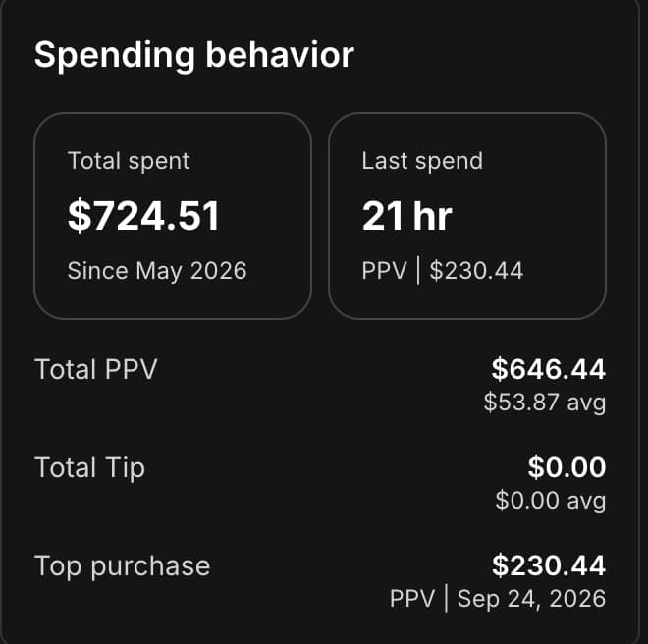
Task: Click the PPV text under 21 hr
Action: coord(384,271)
